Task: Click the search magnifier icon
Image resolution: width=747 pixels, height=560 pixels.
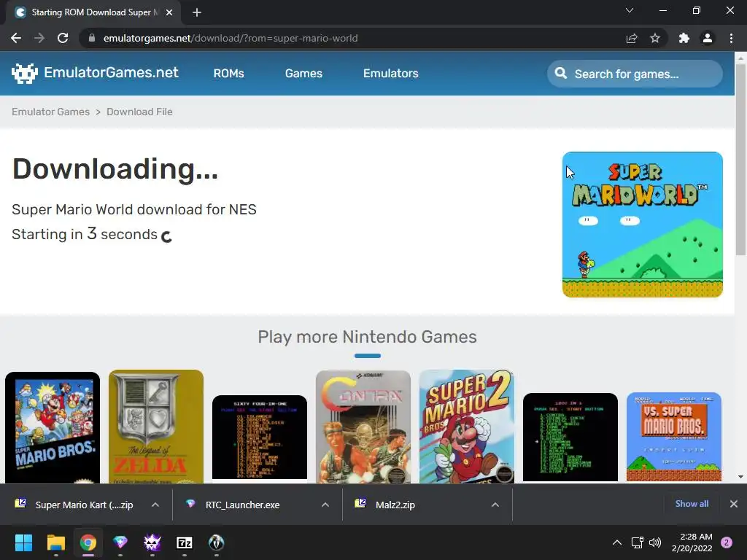Action: pos(561,74)
